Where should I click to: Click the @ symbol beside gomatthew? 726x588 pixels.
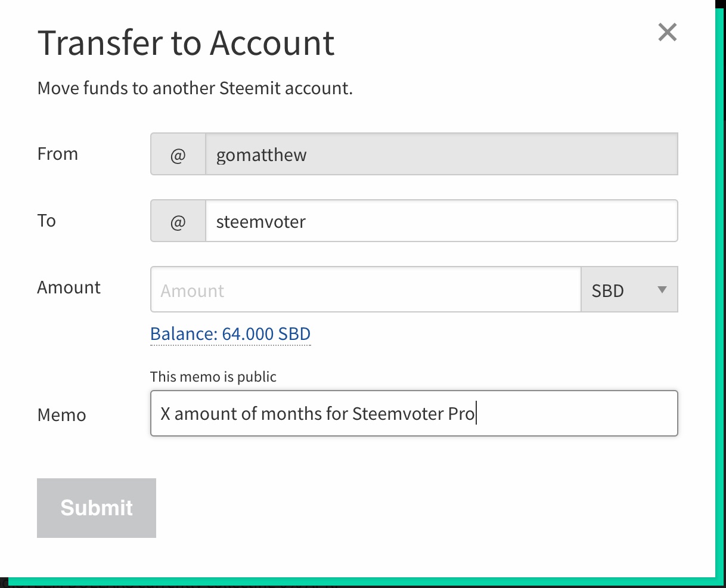[178, 155]
